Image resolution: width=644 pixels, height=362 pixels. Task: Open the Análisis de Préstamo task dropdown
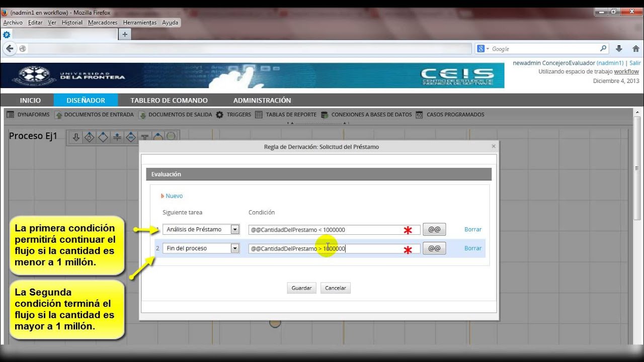click(x=201, y=229)
